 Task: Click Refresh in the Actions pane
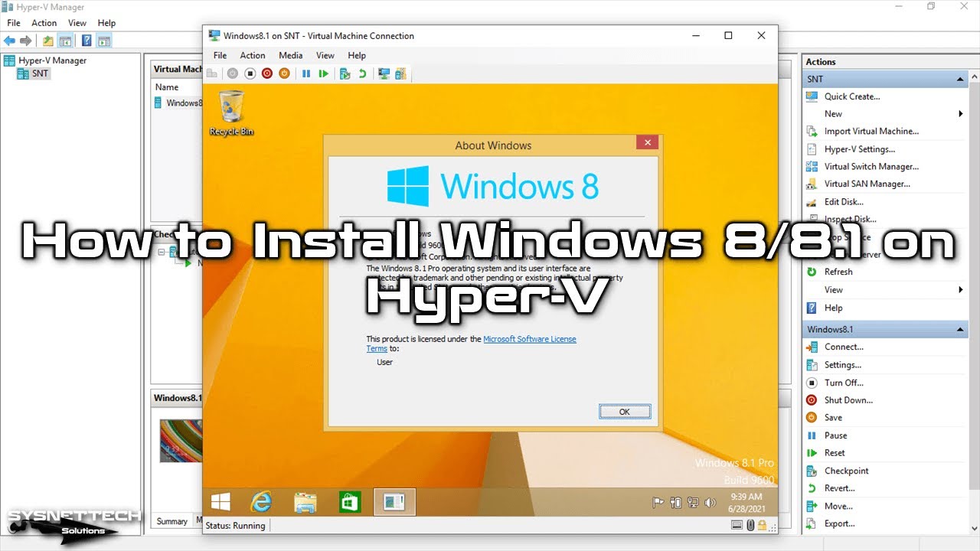pos(838,272)
